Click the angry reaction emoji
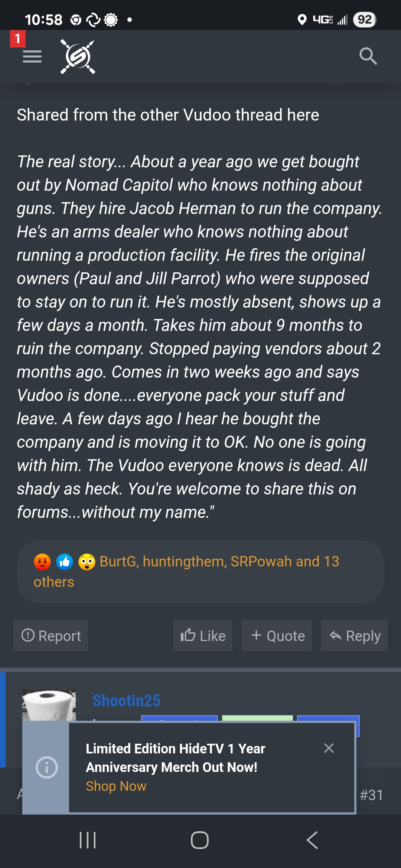The width and height of the screenshot is (401, 868). [x=42, y=562]
